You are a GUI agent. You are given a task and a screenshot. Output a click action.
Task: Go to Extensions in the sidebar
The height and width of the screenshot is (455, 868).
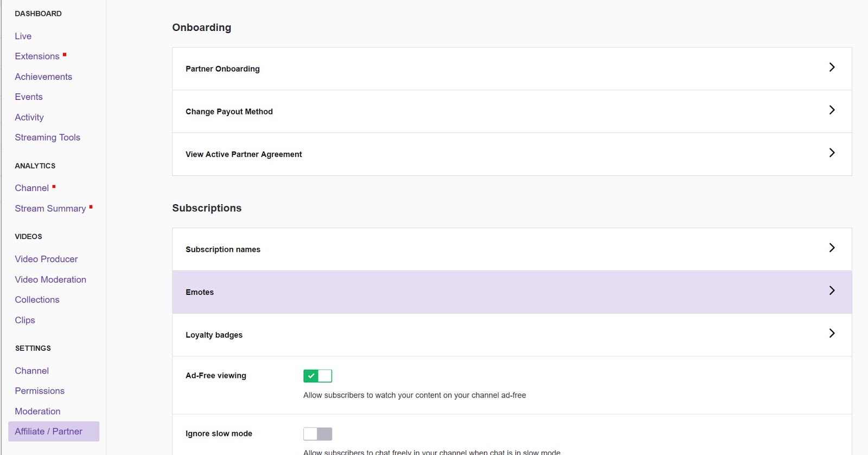[x=37, y=56]
